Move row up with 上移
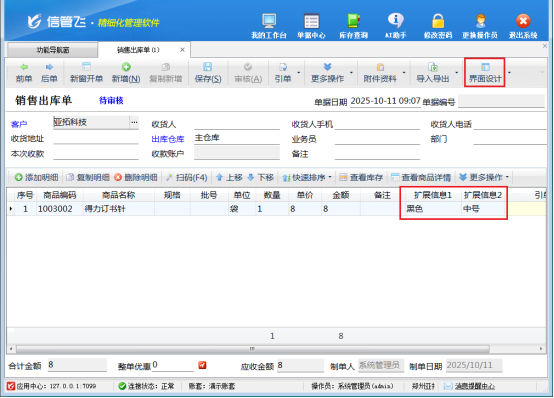 click(x=229, y=177)
